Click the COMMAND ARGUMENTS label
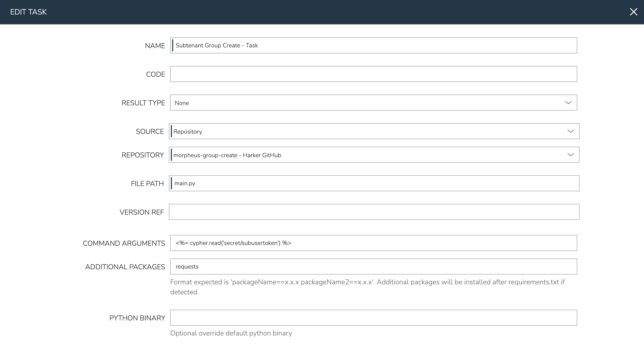This screenshot has width=644, height=344. pyautogui.click(x=124, y=243)
